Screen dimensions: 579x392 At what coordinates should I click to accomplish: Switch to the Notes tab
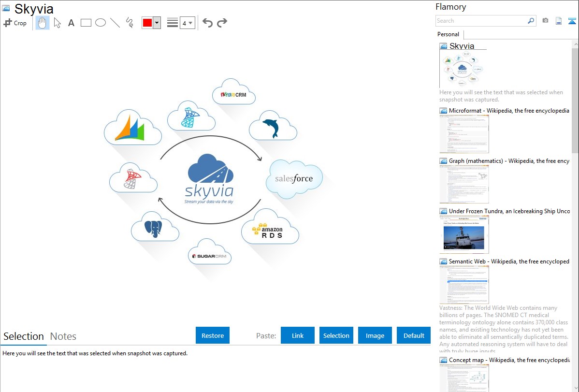[63, 336]
